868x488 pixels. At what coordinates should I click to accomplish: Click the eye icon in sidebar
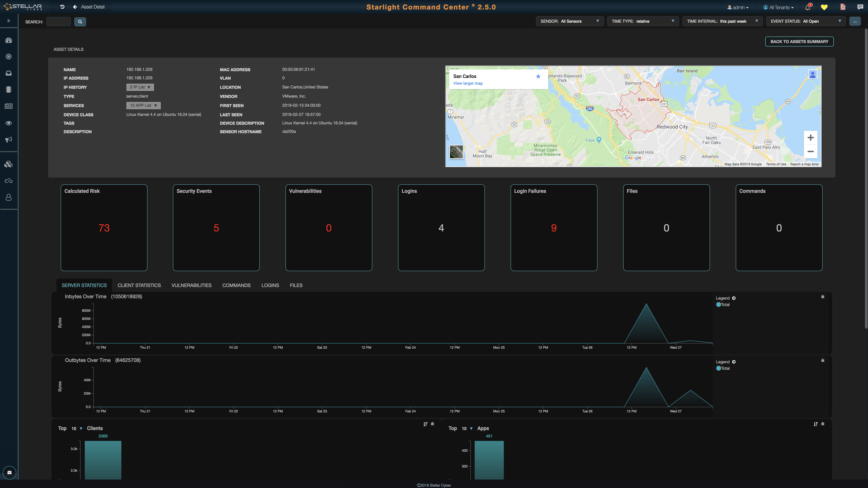[9, 123]
